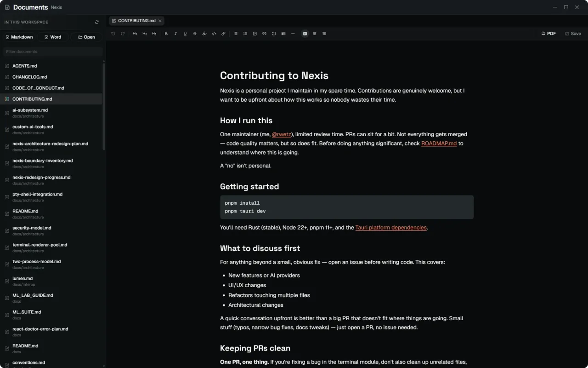
Task: Open nexis-boundary-inventory.md document
Action: (x=51, y=163)
